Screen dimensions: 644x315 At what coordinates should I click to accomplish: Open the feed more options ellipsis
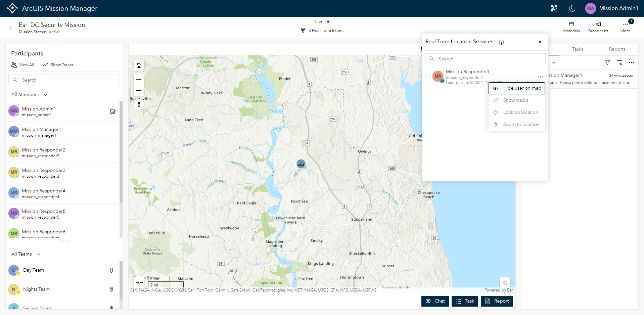pyautogui.click(x=632, y=62)
